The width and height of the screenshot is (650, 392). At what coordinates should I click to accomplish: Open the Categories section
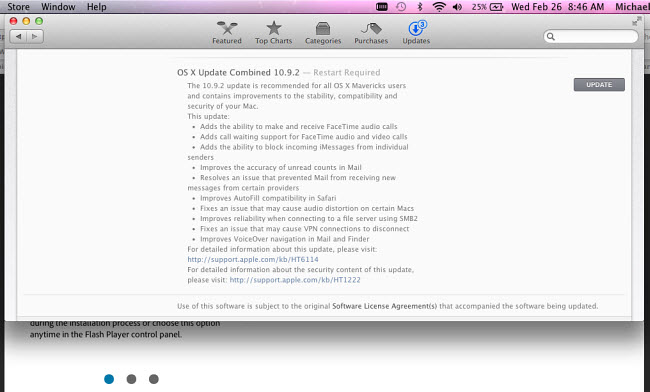click(323, 33)
